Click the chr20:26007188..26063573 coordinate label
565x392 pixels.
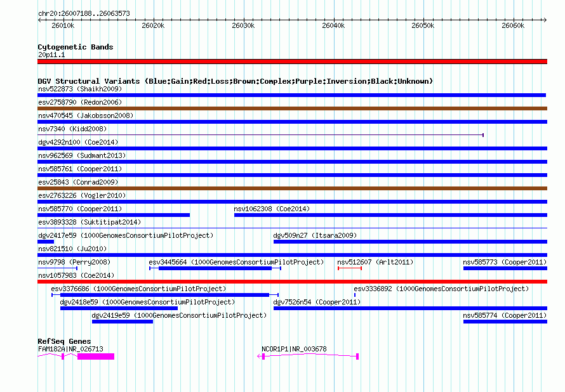(x=84, y=13)
